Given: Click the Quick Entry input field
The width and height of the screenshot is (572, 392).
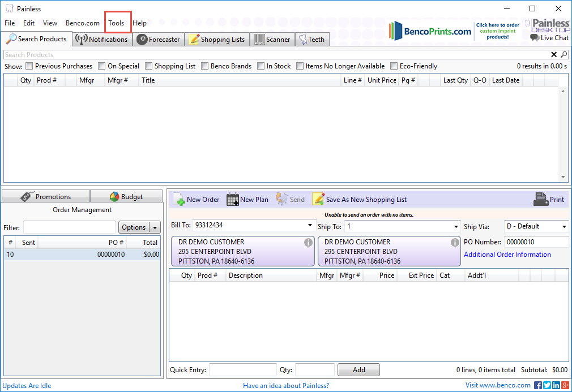Looking at the screenshot, I should 242,370.
